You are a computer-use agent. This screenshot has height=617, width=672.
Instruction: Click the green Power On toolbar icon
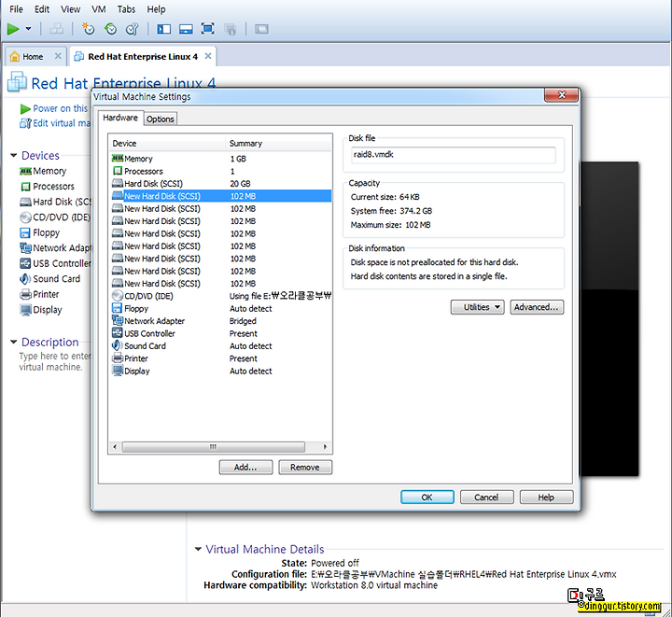coord(13,29)
